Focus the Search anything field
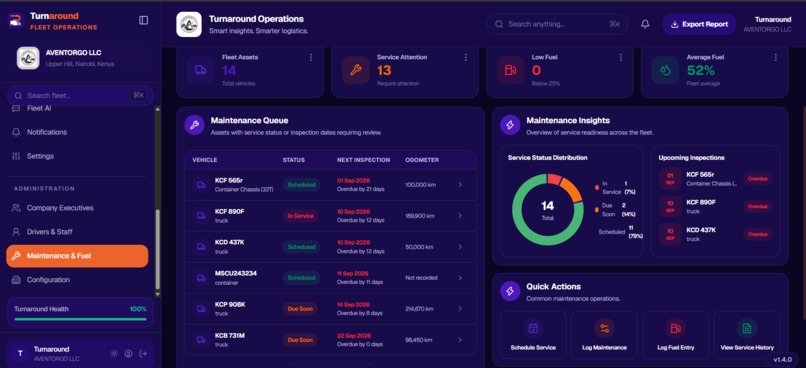This screenshot has height=368, width=806. click(x=557, y=24)
